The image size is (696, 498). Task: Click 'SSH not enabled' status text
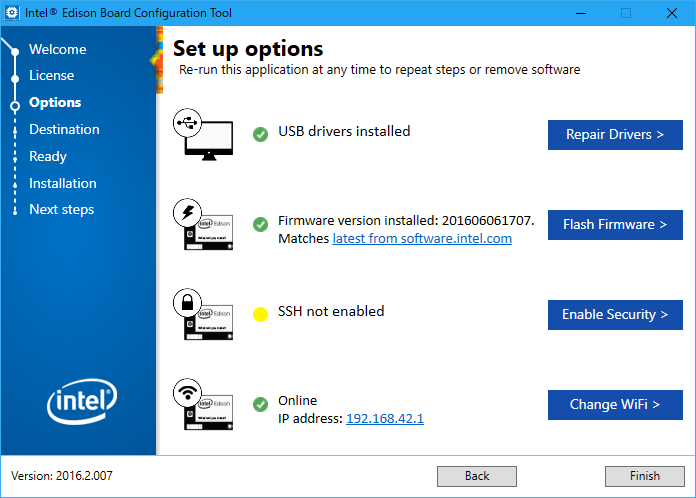tap(331, 311)
